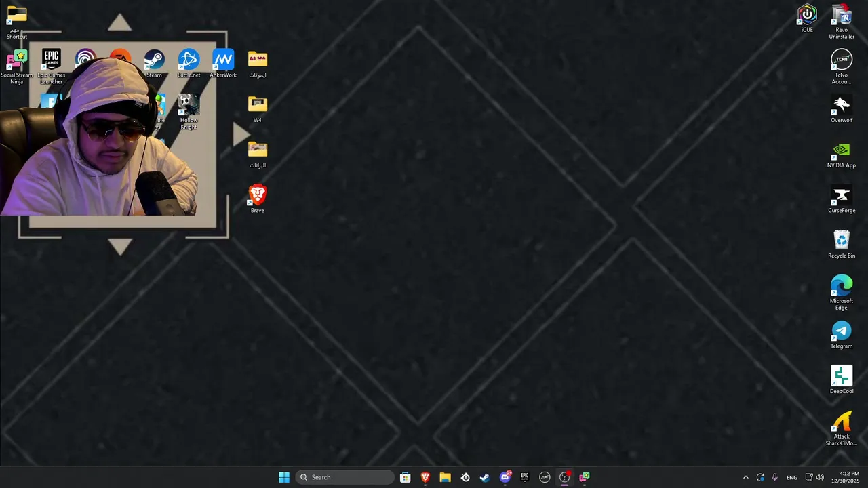Open the Windows Start menu

[x=284, y=477]
